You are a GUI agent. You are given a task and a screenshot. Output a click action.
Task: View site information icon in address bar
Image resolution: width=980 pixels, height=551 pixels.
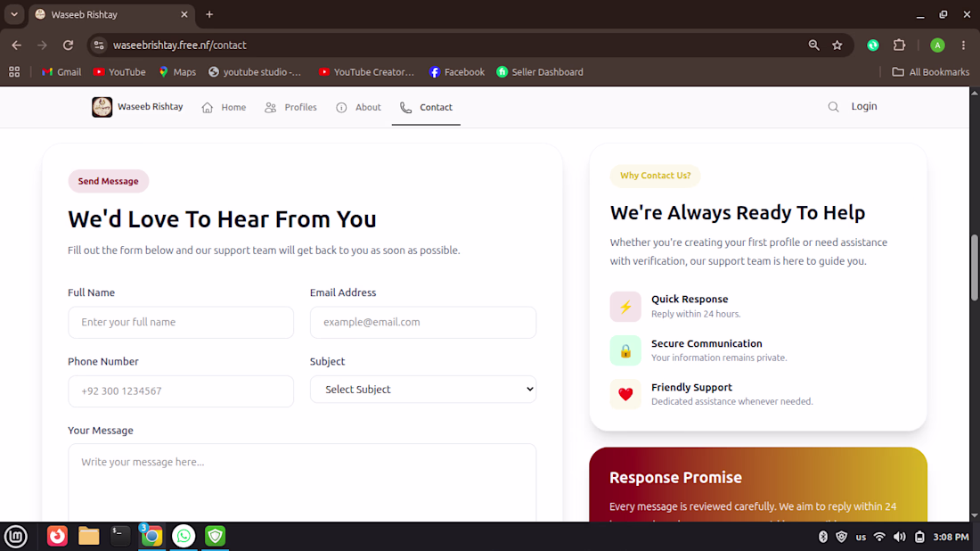pos(99,45)
